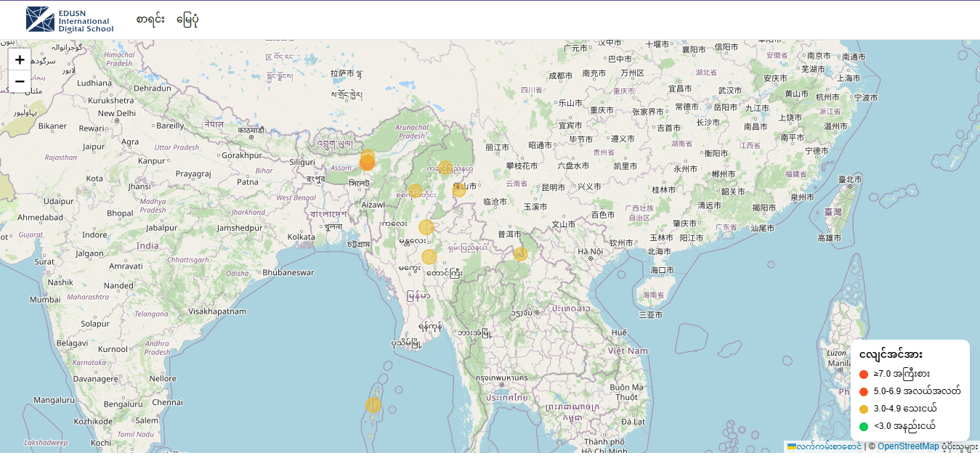Click the yellow marker on the ကချင်ပြည်နယ် label
The width and height of the screenshot is (980, 458).
pos(445,168)
